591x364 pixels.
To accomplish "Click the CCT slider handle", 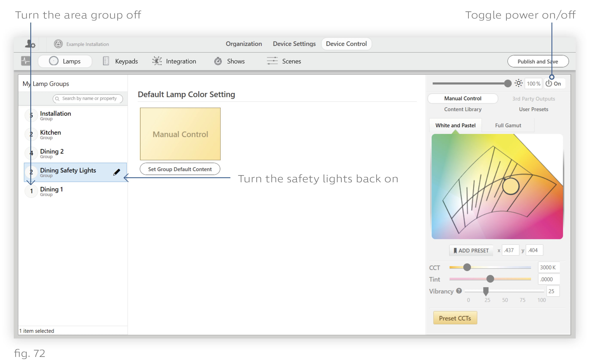I will click(x=467, y=267).
